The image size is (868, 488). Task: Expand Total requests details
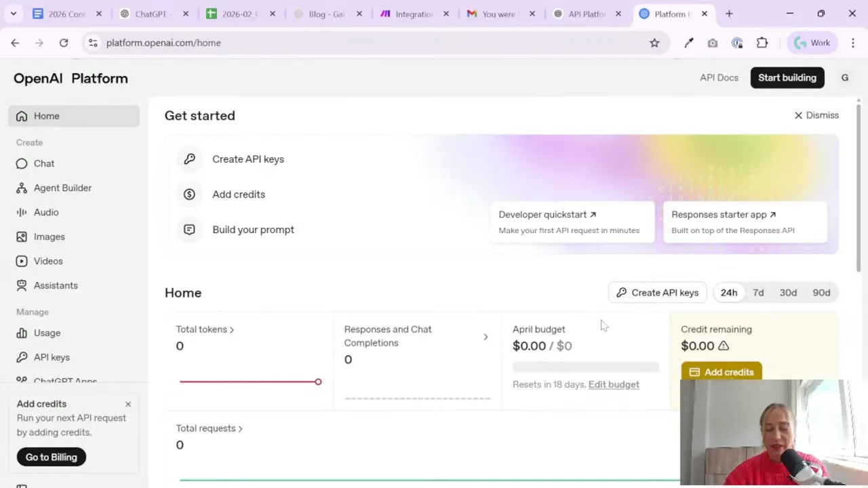pyautogui.click(x=209, y=428)
